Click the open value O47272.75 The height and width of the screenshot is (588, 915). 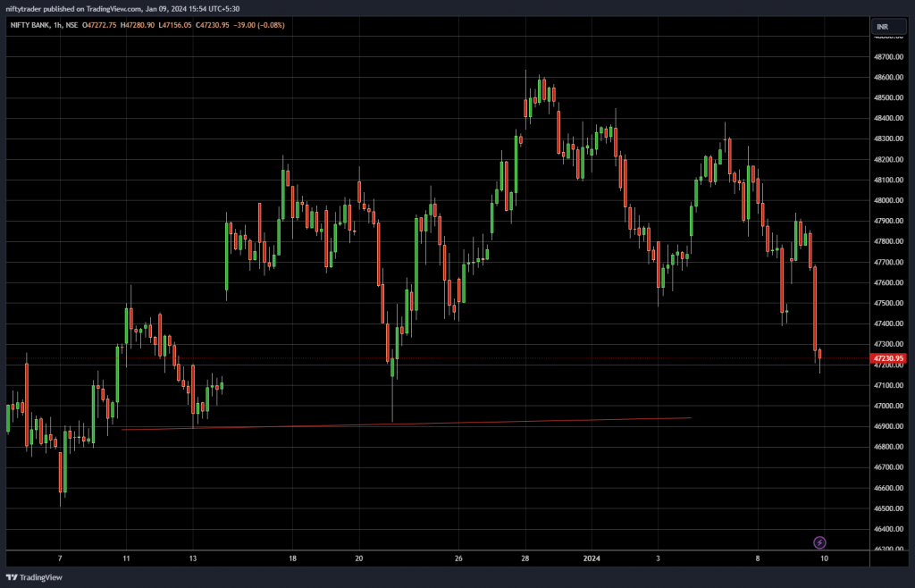(99, 26)
